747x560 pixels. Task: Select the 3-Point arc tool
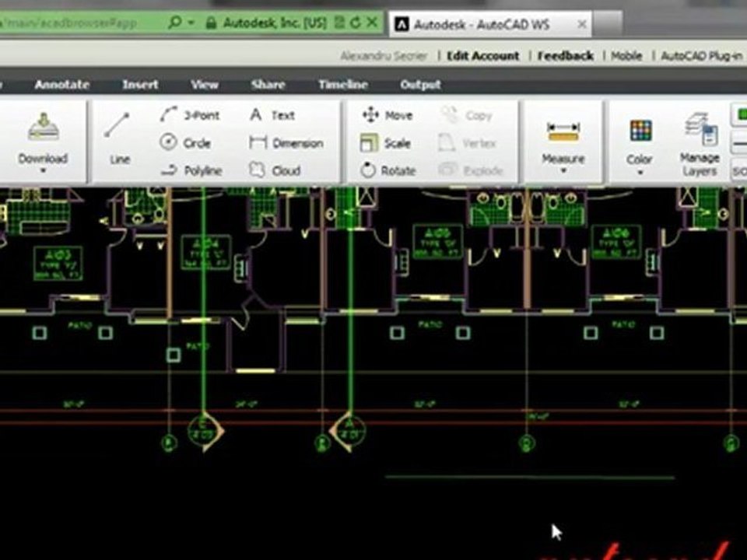pyautogui.click(x=190, y=115)
